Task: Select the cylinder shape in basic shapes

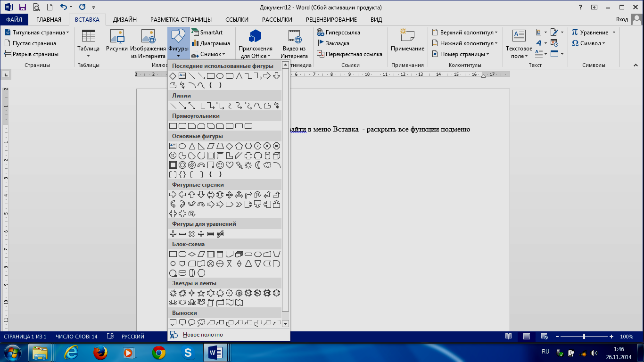Action: [x=267, y=156]
